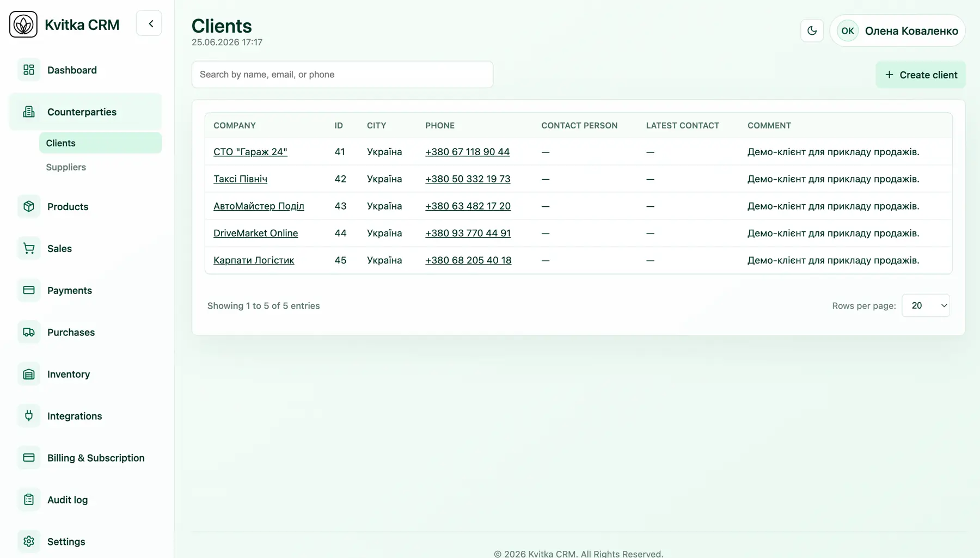Image resolution: width=980 pixels, height=558 pixels.
Task: Open client DriveMarket Online link
Action: [256, 233]
